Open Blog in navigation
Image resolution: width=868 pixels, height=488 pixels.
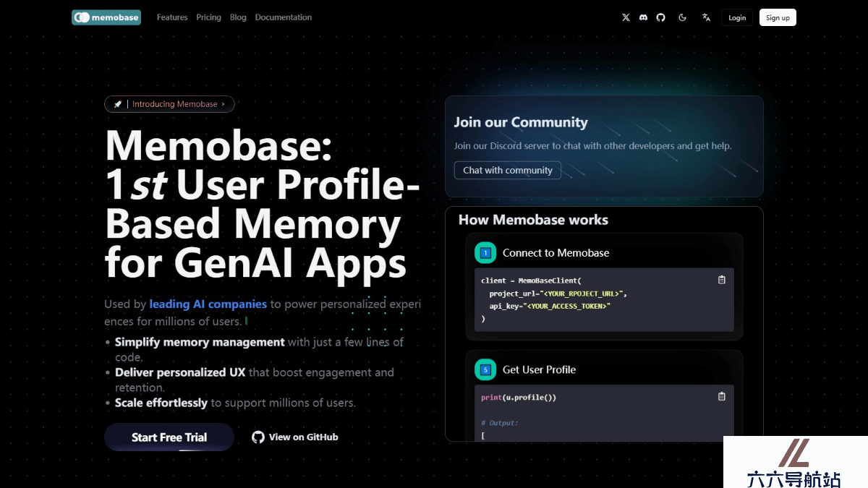pyautogui.click(x=238, y=17)
